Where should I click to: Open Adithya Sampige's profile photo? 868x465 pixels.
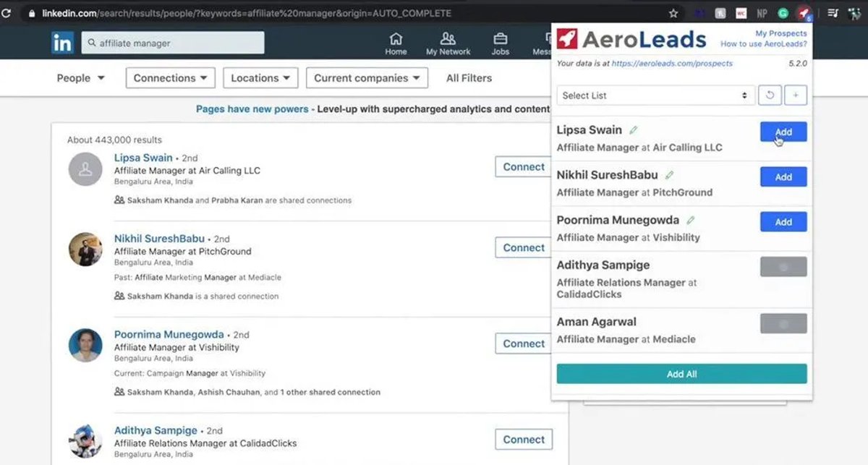pyautogui.click(x=85, y=441)
